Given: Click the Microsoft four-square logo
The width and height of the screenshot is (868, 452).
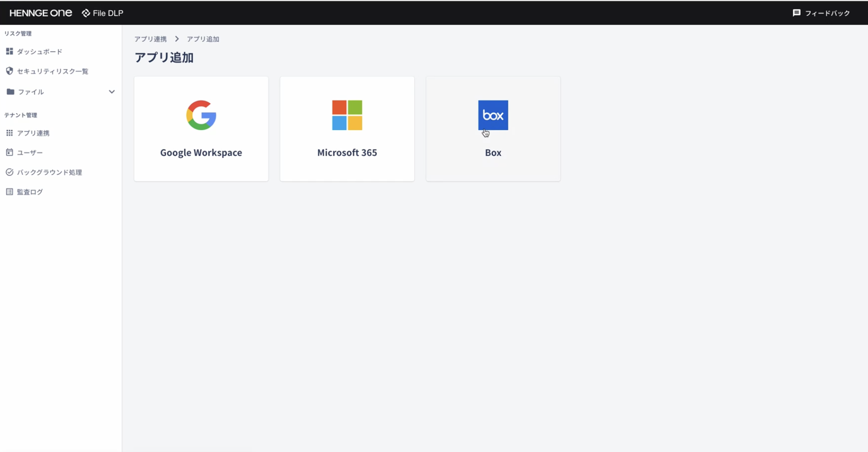Looking at the screenshot, I should pyautogui.click(x=347, y=115).
